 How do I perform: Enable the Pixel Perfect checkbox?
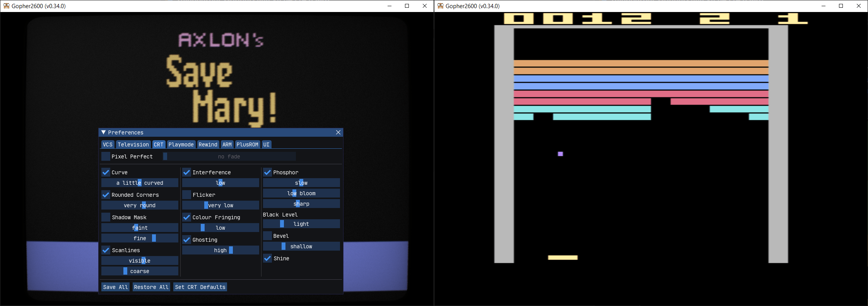click(x=106, y=156)
